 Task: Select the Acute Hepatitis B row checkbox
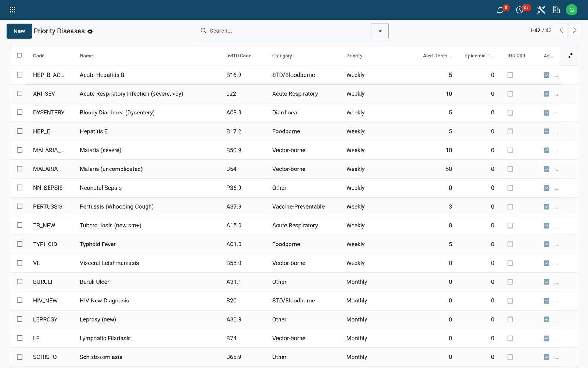click(x=19, y=75)
